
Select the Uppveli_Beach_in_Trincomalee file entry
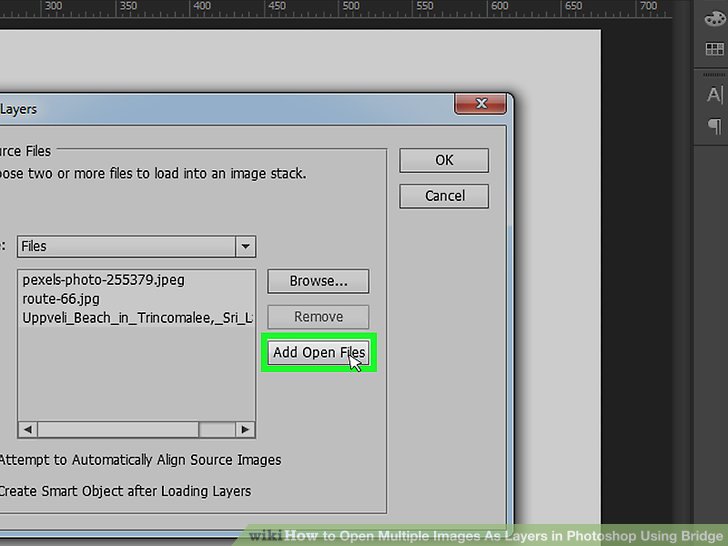tap(137, 318)
